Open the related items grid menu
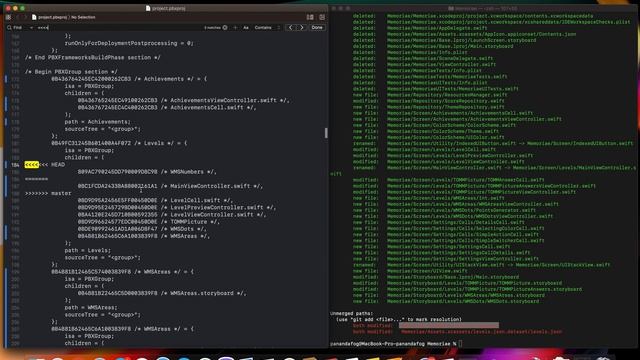 tap(8, 17)
